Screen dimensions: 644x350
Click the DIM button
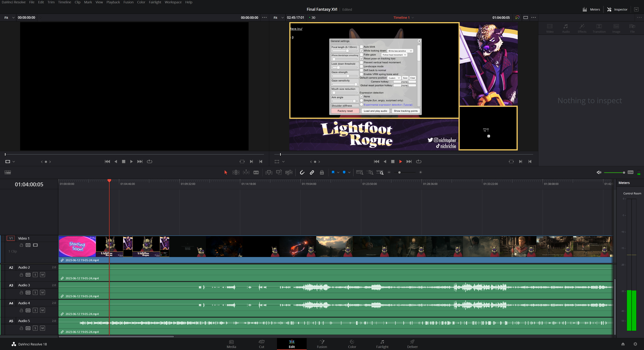[630, 172]
